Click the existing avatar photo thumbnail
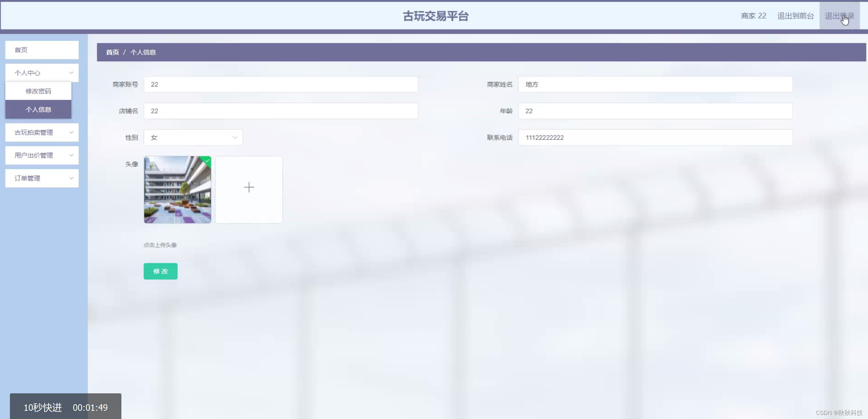Image resolution: width=868 pixels, height=419 pixels. click(177, 190)
